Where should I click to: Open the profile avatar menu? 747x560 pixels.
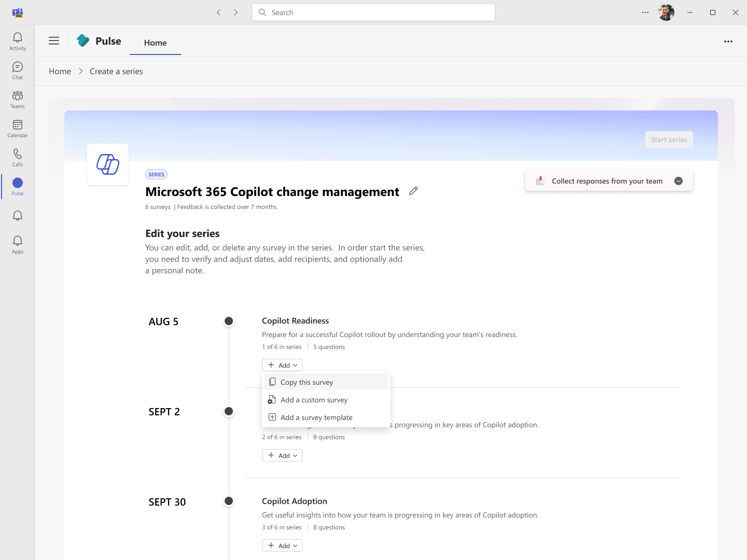point(667,12)
